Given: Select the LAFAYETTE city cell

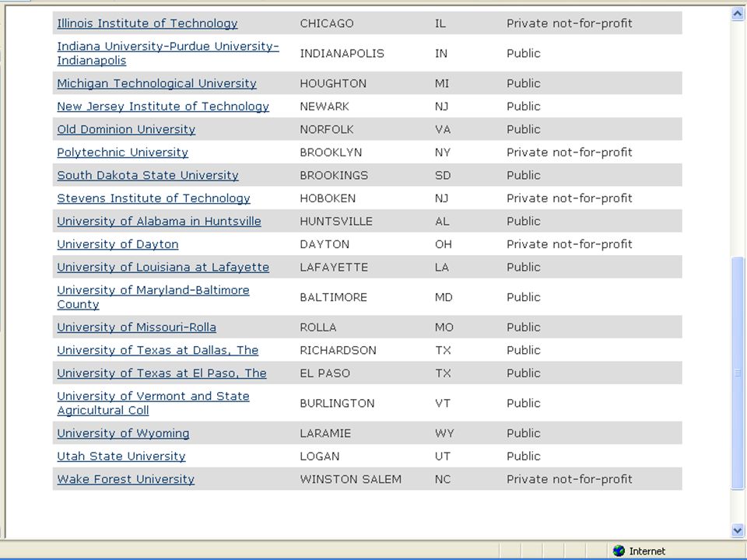Looking at the screenshot, I should pos(334,267).
